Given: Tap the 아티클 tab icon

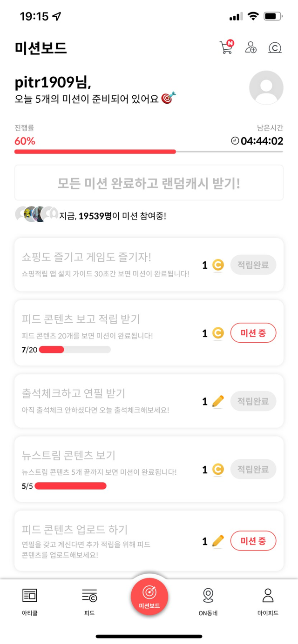Looking at the screenshot, I should click(x=29, y=595).
